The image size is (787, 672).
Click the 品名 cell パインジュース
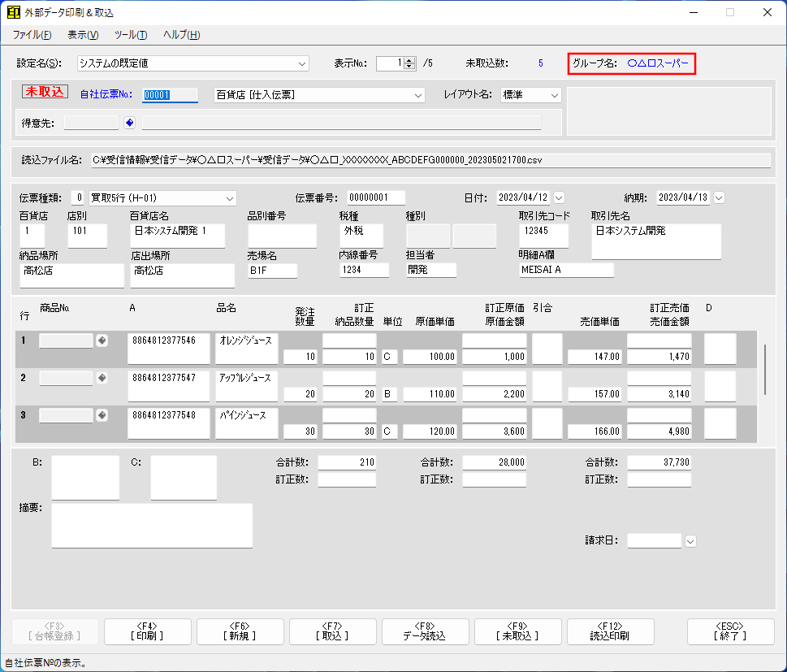[x=246, y=423]
